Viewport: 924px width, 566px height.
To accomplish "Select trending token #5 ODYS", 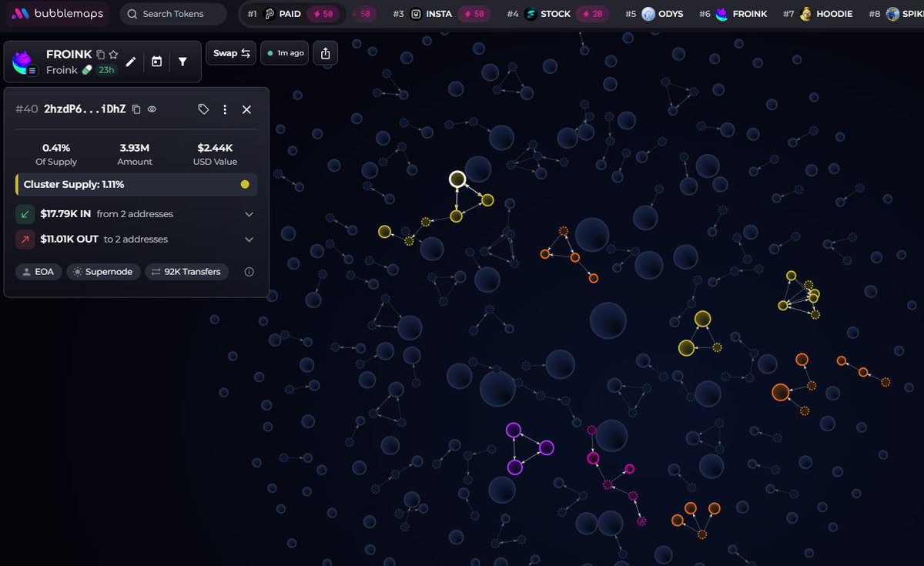I will click(654, 14).
